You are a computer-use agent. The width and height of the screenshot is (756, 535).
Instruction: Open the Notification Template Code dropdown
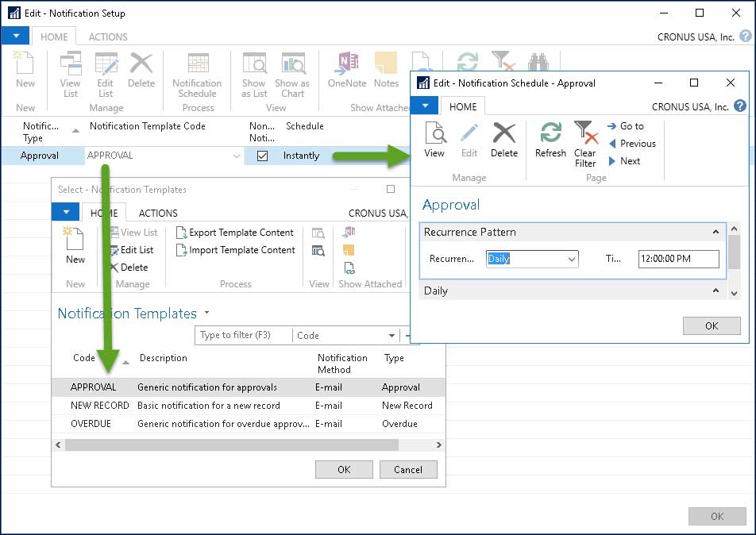click(x=237, y=156)
